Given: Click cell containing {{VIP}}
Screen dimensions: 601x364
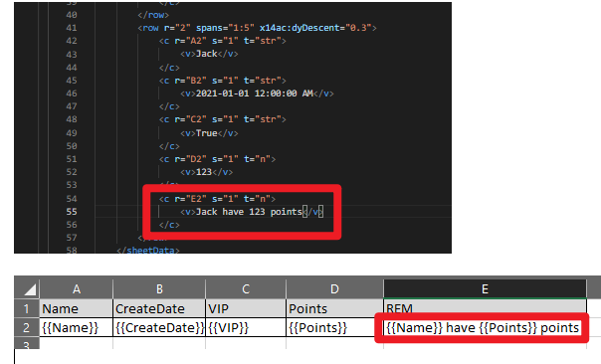Looking at the screenshot, I should [x=246, y=327].
